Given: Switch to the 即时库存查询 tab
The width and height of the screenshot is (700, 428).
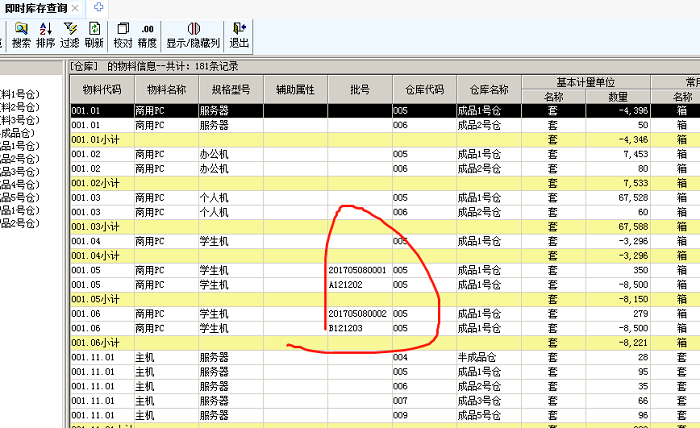Looking at the screenshot, I should 37,7.
